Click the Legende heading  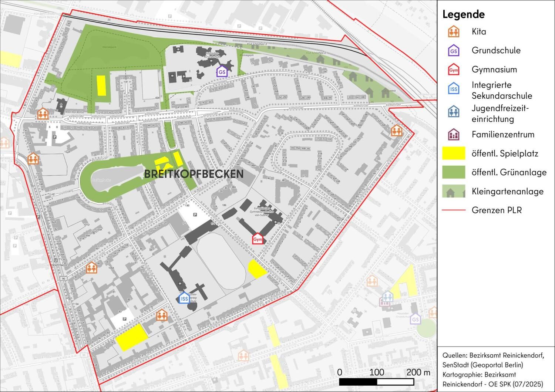pos(464,14)
